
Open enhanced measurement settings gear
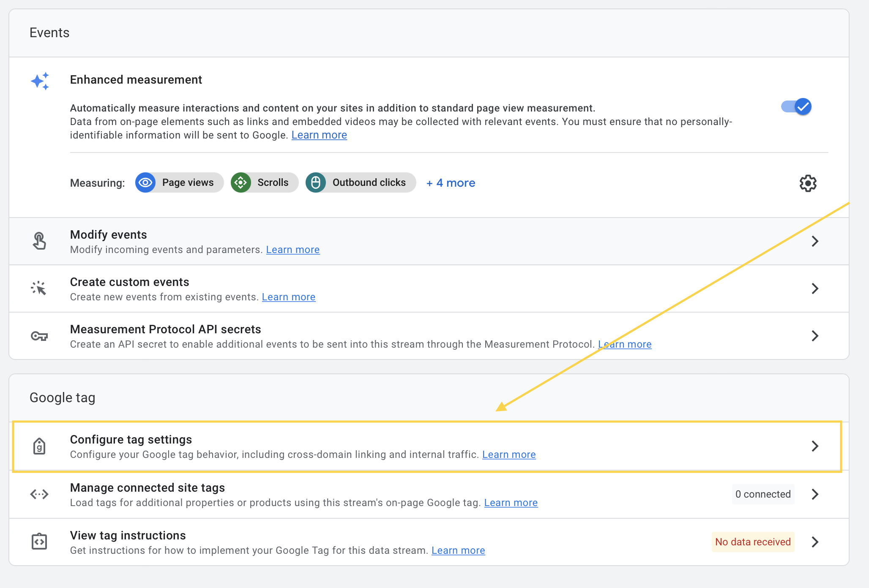coord(808,183)
